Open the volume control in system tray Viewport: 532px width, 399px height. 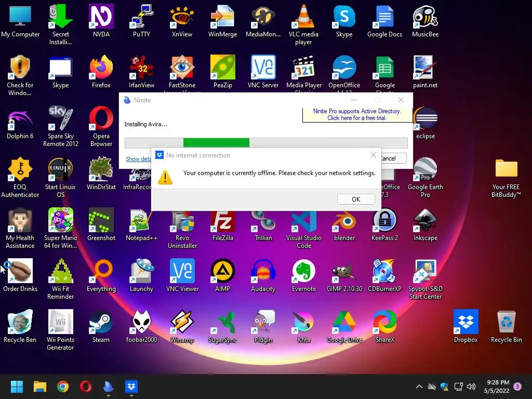471,387
